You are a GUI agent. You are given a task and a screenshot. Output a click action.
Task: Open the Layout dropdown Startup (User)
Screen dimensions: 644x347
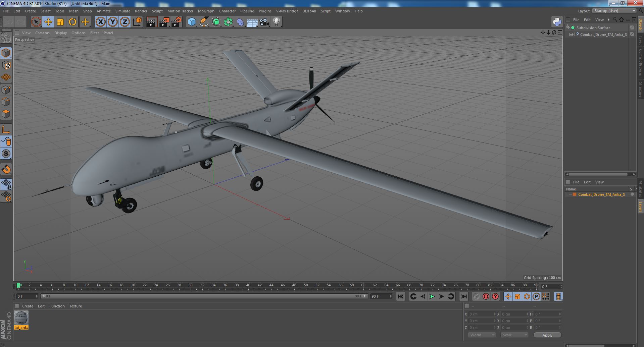pos(615,11)
